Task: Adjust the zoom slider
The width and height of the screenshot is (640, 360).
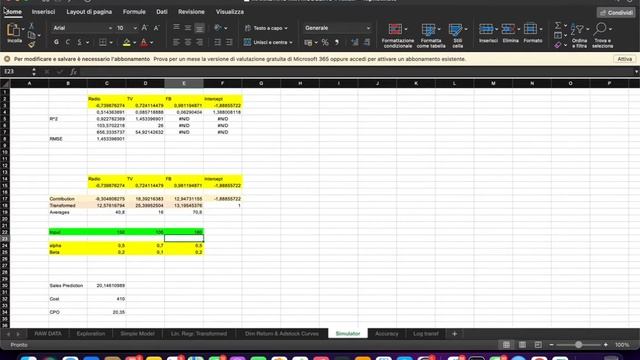Action: tap(578, 345)
